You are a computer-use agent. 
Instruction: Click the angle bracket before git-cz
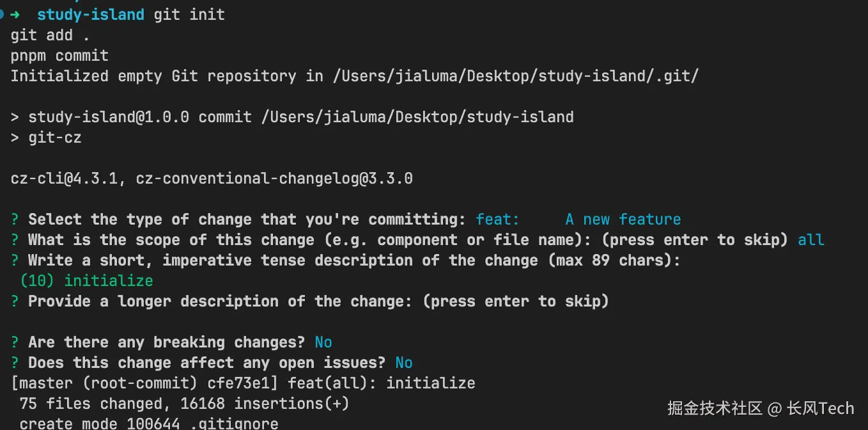click(x=15, y=138)
